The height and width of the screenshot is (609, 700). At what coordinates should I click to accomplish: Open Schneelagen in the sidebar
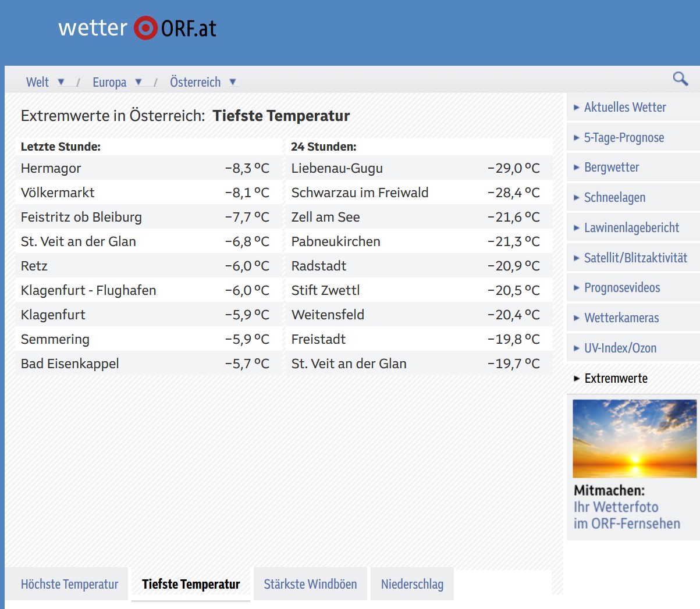click(614, 197)
